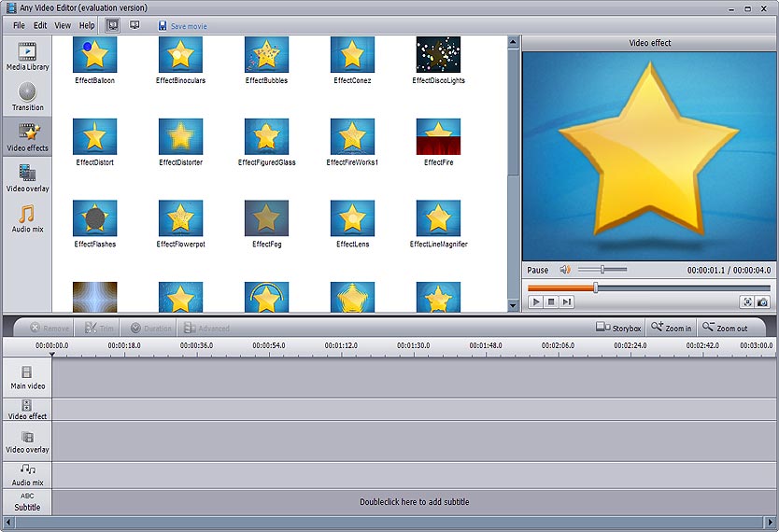The image size is (779, 532).
Task: Click the fullscreen preview icon
Action: (747, 301)
